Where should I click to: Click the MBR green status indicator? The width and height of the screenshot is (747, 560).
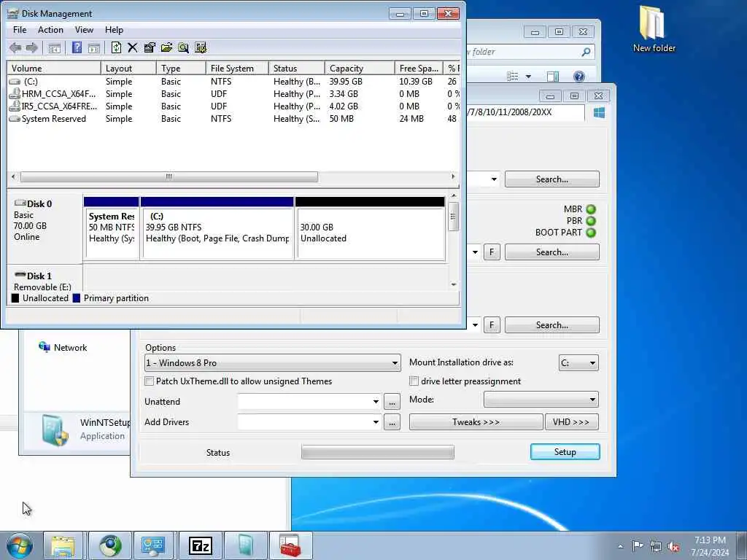tap(591, 209)
